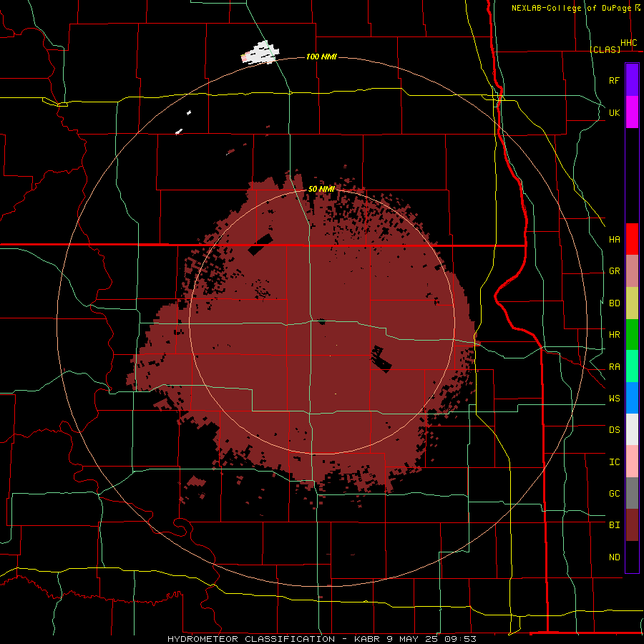
Task: Click the 'NEXLAB-College of DuPage' credit text
Action: (x=571, y=8)
